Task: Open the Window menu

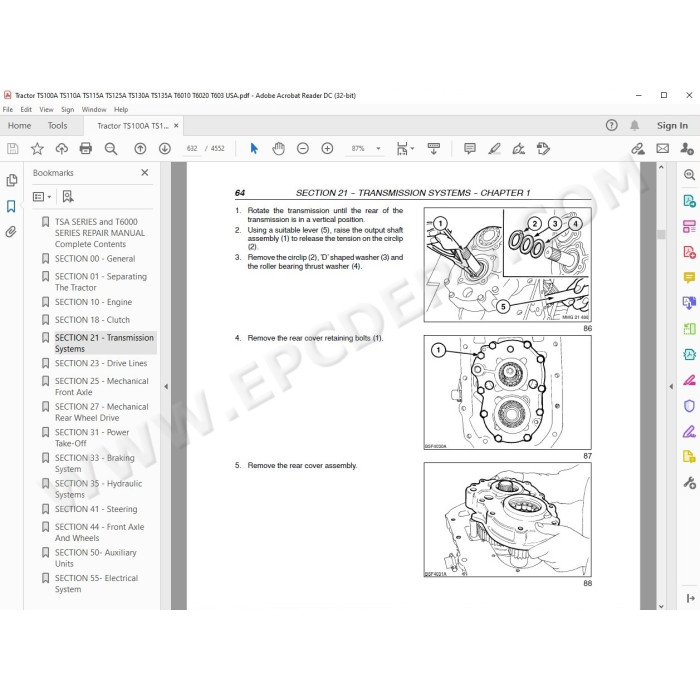Action: coord(94,109)
